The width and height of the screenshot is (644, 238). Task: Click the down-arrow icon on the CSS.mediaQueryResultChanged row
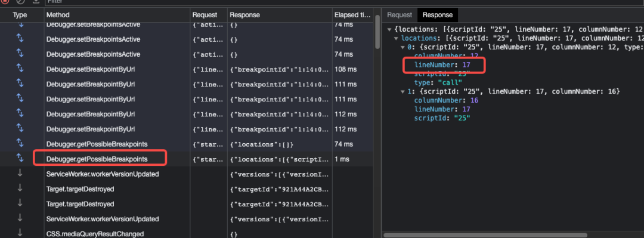tap(20, 233)
